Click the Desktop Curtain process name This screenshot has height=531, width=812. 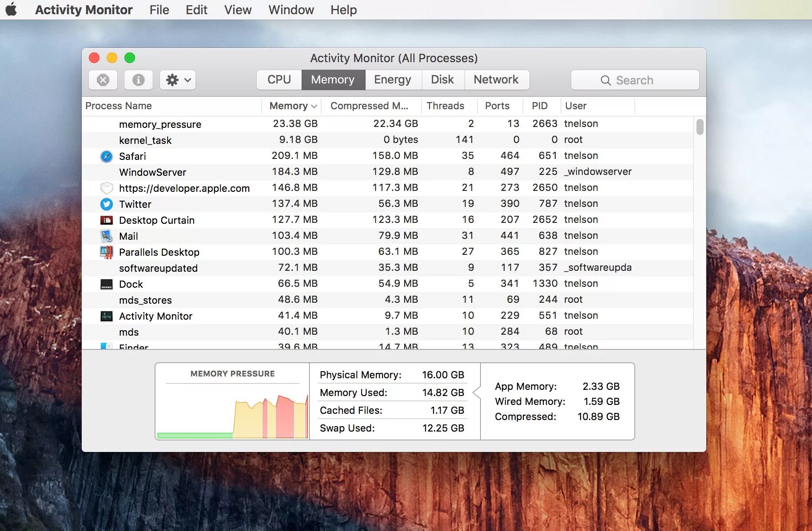[157, 220]
